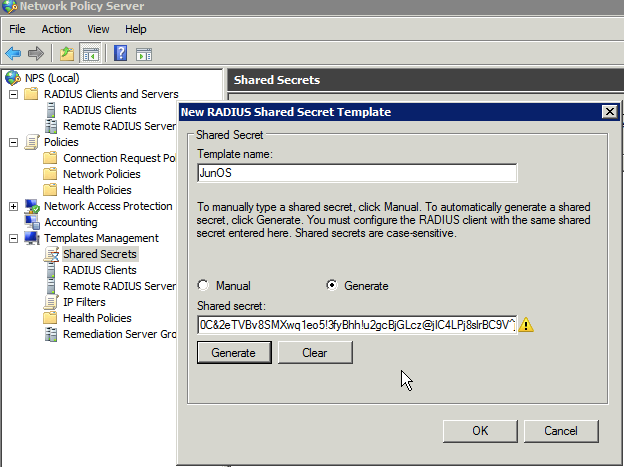Click the shared secret warning icon
This screenshot has width=624, height=467.
[526, 324]
